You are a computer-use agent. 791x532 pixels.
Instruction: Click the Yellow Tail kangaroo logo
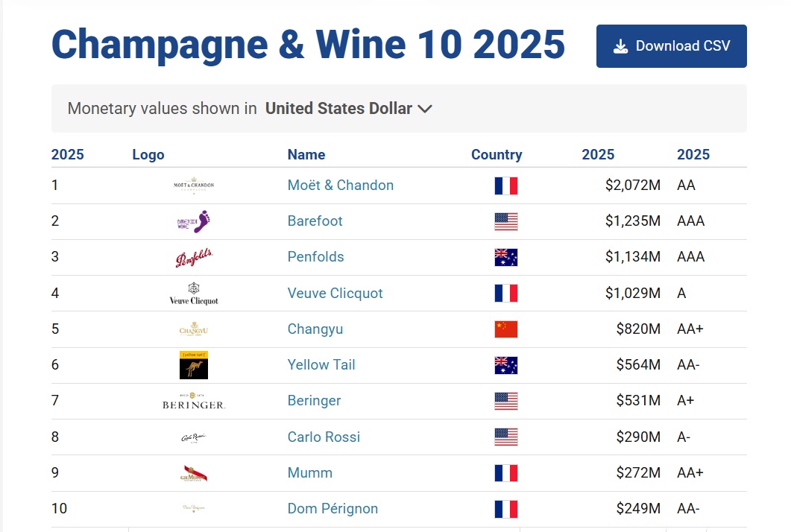point(194,365)
